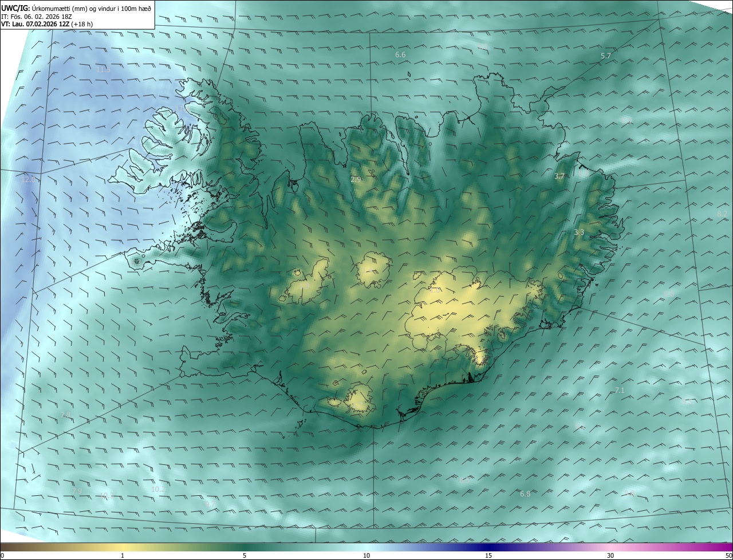Click the 10.2 value in southwest ocean
Viewport: 733px width, 560px height.
158,489
